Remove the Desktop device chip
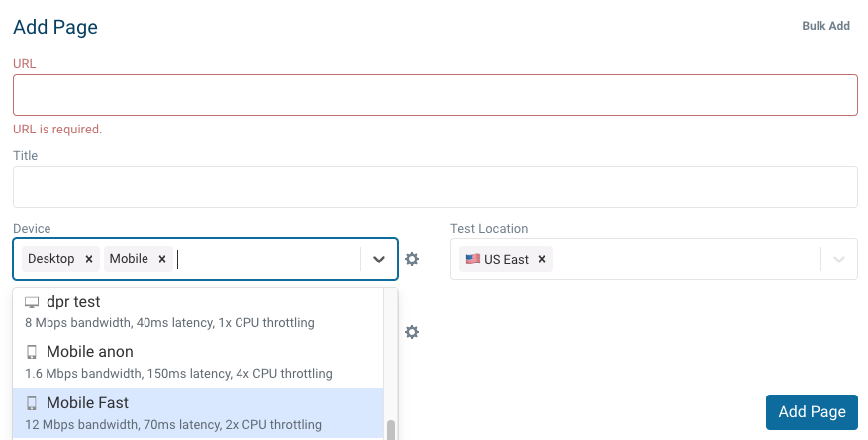This screenshot has width=868, height=440. coord(89,259)
